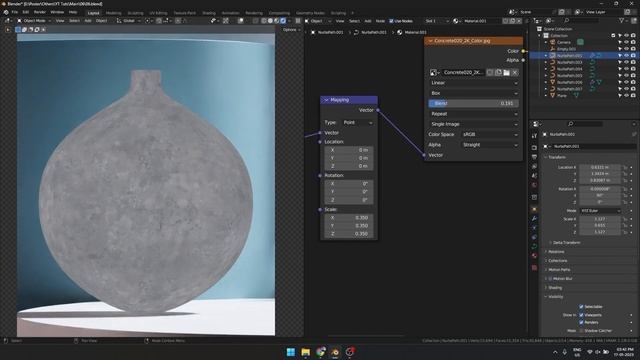Switch to the Shading workspace tab

[209, 13]
